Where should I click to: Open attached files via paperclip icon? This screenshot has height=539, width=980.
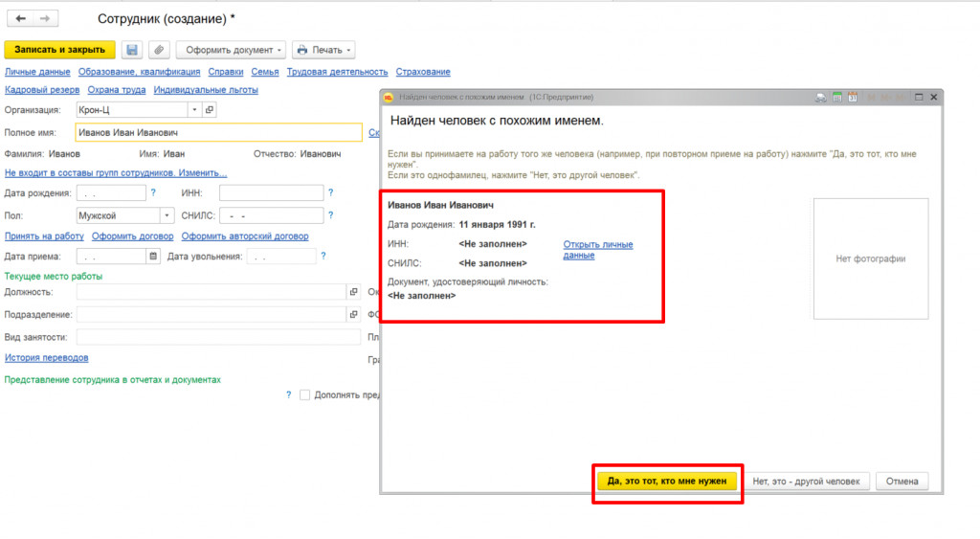[160, 50]
